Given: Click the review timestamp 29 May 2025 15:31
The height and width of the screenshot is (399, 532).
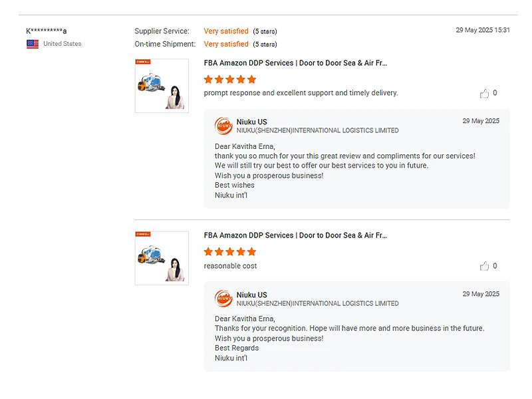Looking at the screenshot, I should [x=483, y=31].
